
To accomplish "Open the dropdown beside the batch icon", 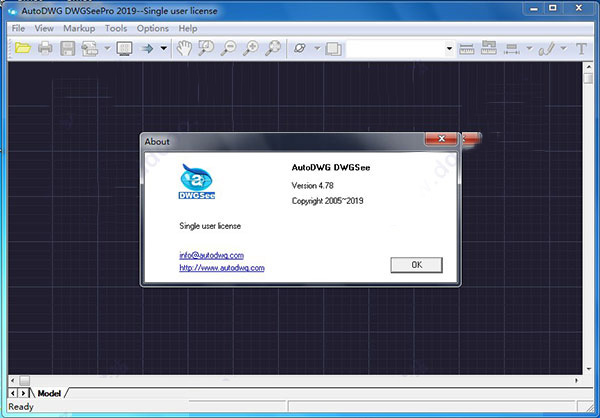I will (x=107, y=48).
